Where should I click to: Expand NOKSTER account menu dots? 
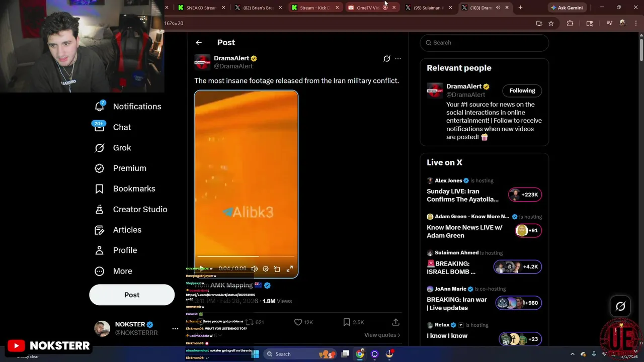175,329
